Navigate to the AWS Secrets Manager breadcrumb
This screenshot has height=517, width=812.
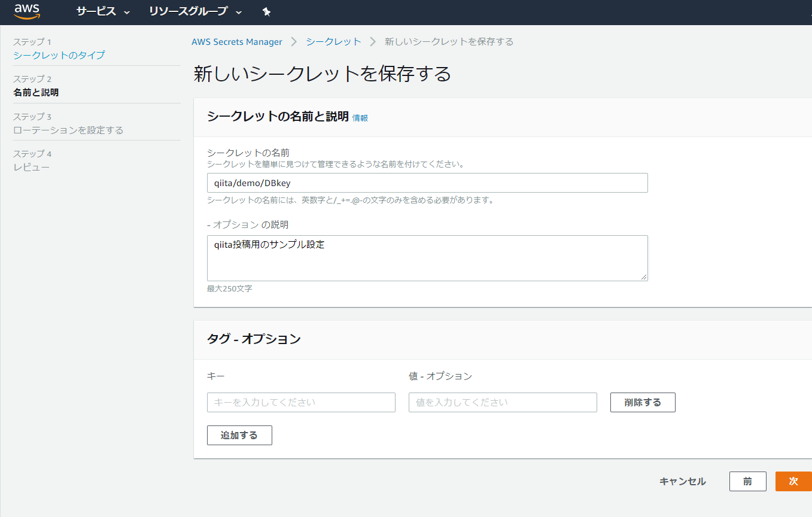point(236,41)
